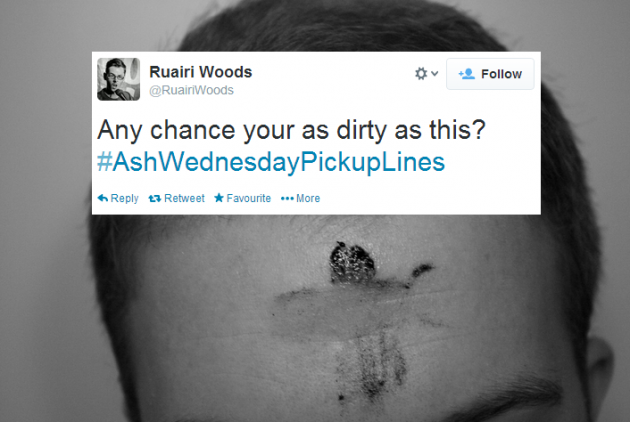Screen dimensions: 630x422
Task: Select the Favourite text label
Action: 249,198
